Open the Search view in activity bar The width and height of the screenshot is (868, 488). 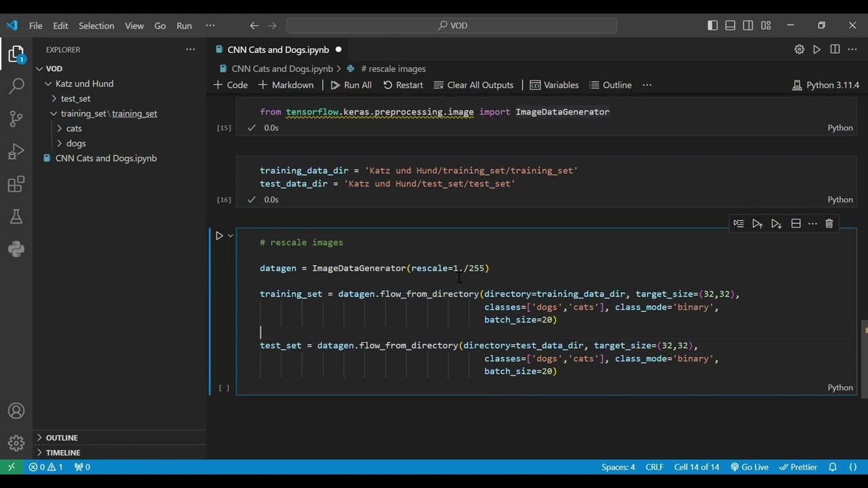(16, 86)
